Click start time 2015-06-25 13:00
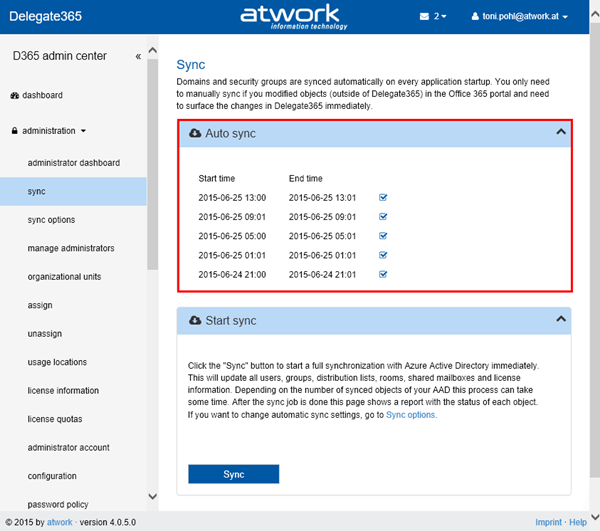 (x=232, y=198)
